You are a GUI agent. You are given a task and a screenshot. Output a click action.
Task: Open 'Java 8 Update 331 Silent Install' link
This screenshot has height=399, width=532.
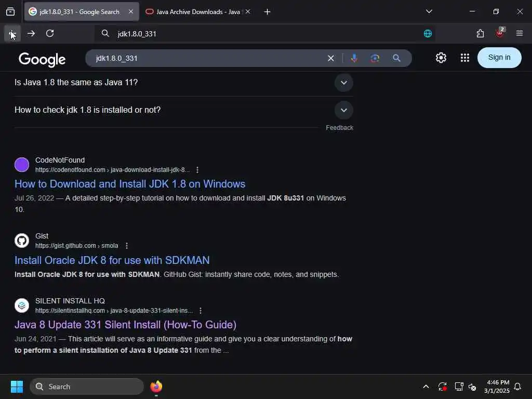pos(125,325)
